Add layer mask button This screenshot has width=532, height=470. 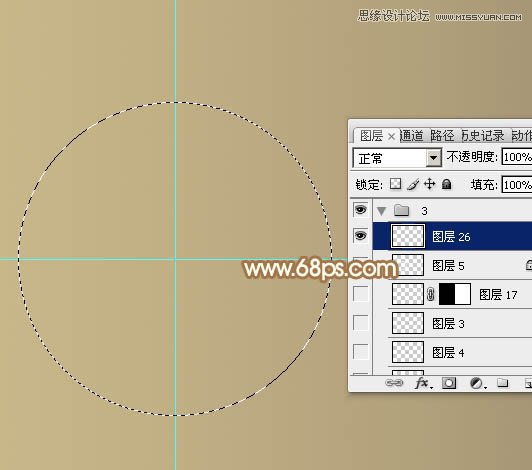click(x=449, y=383)
